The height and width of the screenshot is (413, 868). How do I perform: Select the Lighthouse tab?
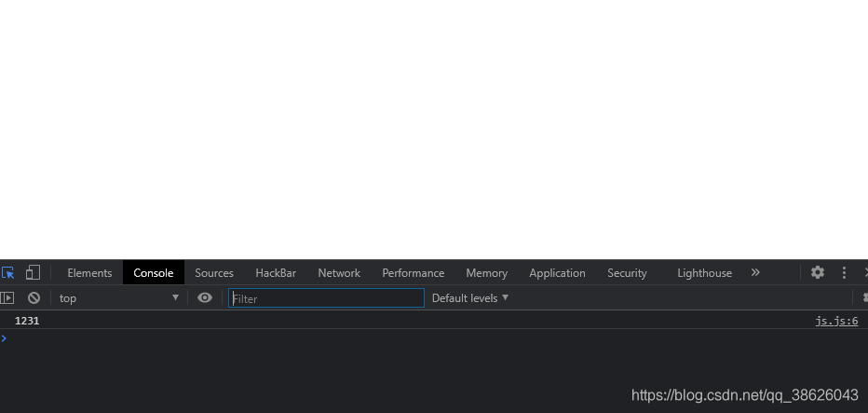[x=704, y=273]
